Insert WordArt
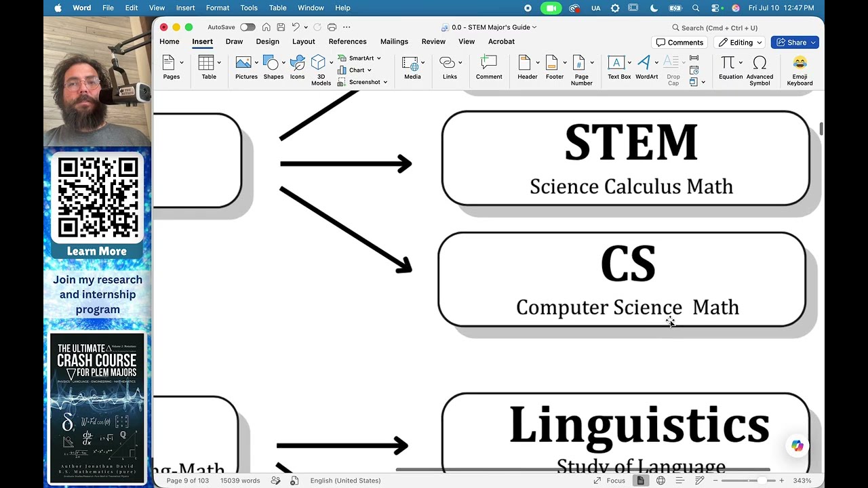The image size is (868, 488). click(646, 68)
